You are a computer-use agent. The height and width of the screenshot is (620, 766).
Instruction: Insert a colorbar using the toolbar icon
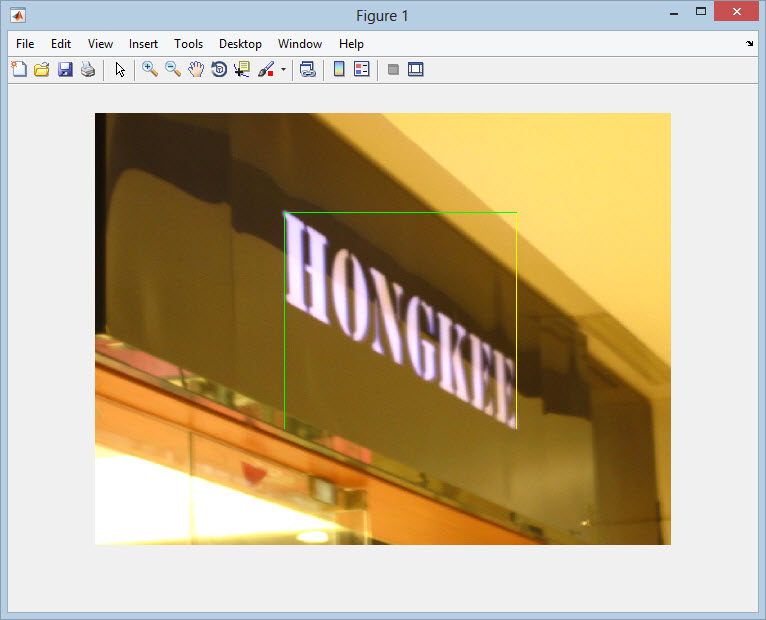click(x=339, y=69)
